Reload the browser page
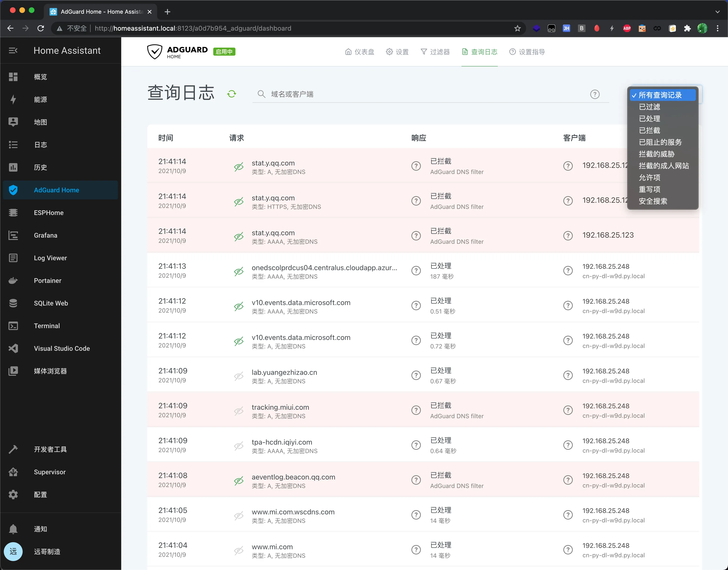728x570 pixels. [40, 28]
